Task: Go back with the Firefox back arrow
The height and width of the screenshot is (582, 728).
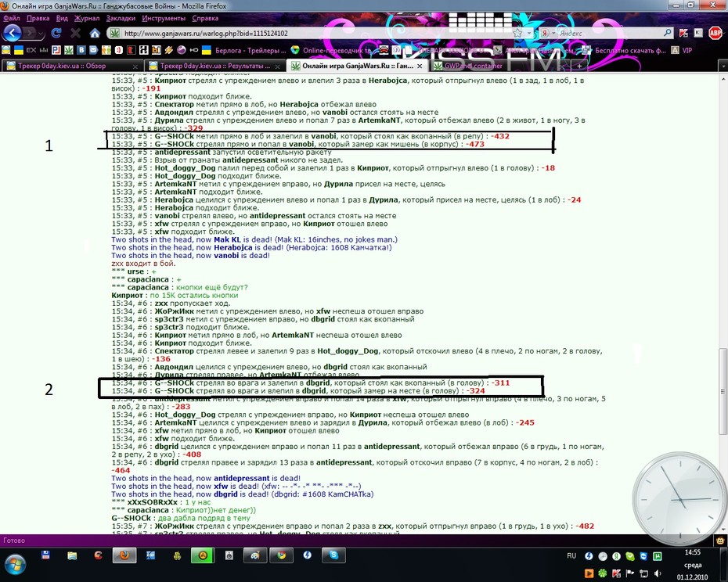Action: [x=12, y=33]
